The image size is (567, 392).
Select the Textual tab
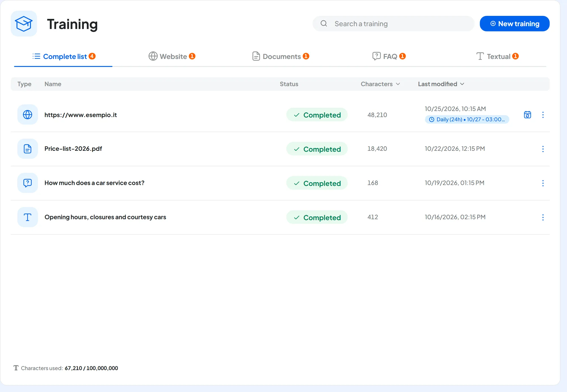pos(497,56)
